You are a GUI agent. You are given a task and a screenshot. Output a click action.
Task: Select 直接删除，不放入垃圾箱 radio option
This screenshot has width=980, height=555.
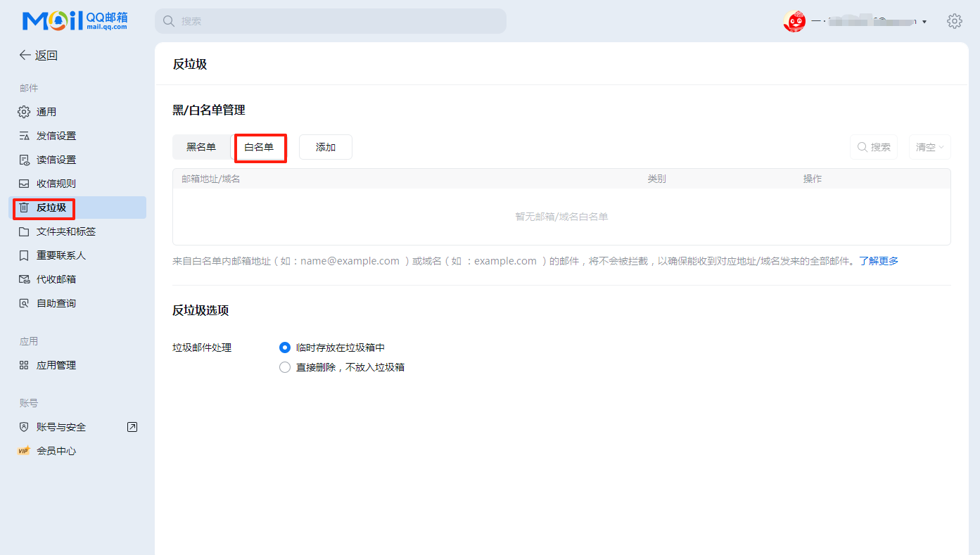pyautogui.click(x=285, y=367)
